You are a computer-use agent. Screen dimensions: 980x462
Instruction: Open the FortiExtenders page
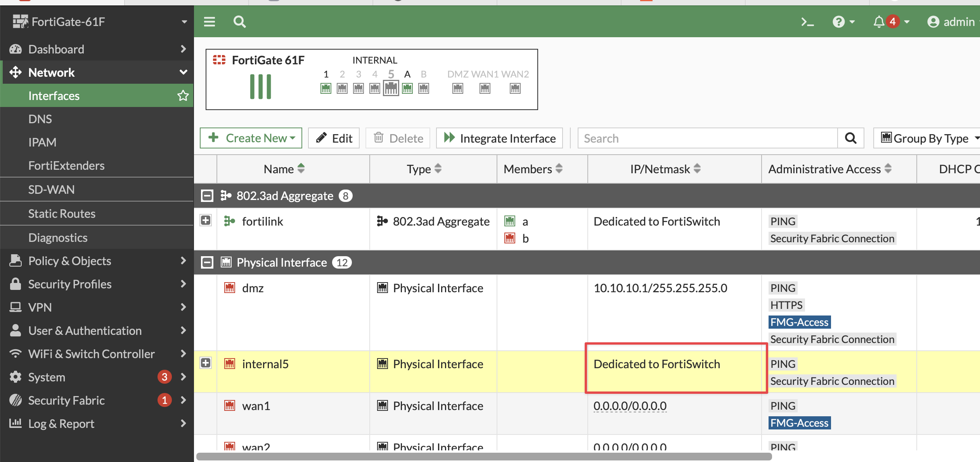[97, 165]
